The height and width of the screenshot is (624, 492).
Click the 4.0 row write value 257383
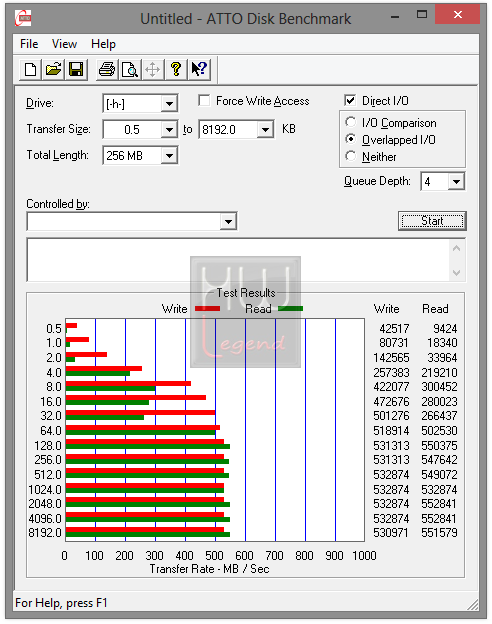(x=391, y=372)
